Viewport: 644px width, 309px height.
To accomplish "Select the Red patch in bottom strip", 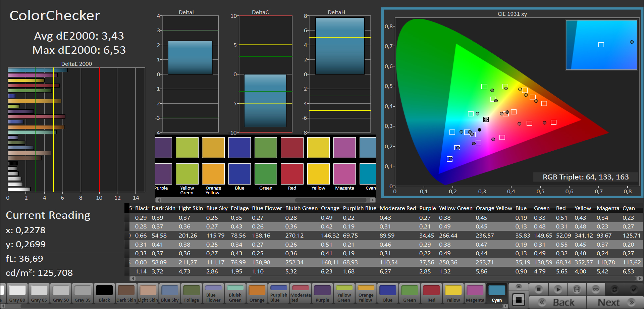I will click(x=431, y=294).
